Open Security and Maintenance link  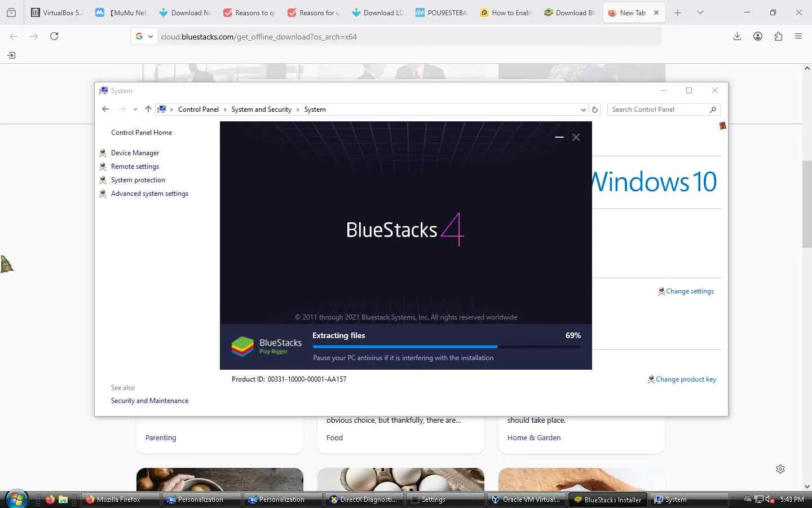(x=149, y=401)
